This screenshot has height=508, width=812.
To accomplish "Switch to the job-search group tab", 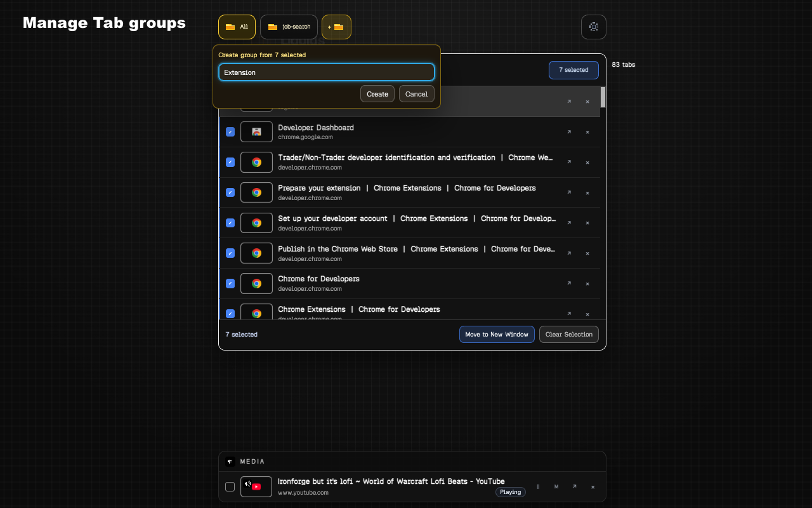I will (289, 27).
